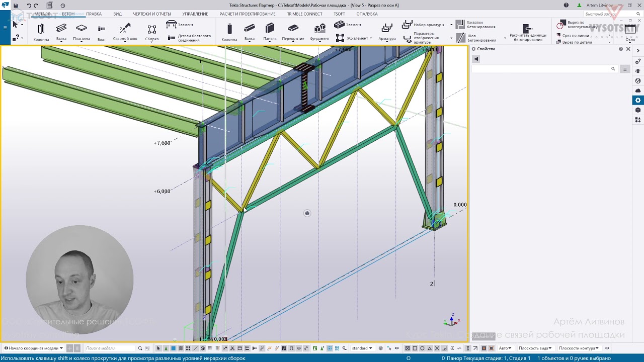Select the Фундамент footing tool
The width and height of the screenshot is (644, 362).
(319, 32)
